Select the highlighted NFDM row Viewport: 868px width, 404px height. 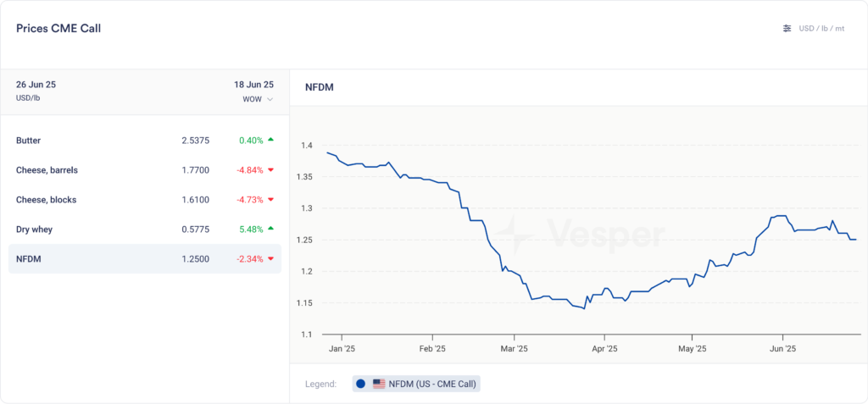click(144, 258)
